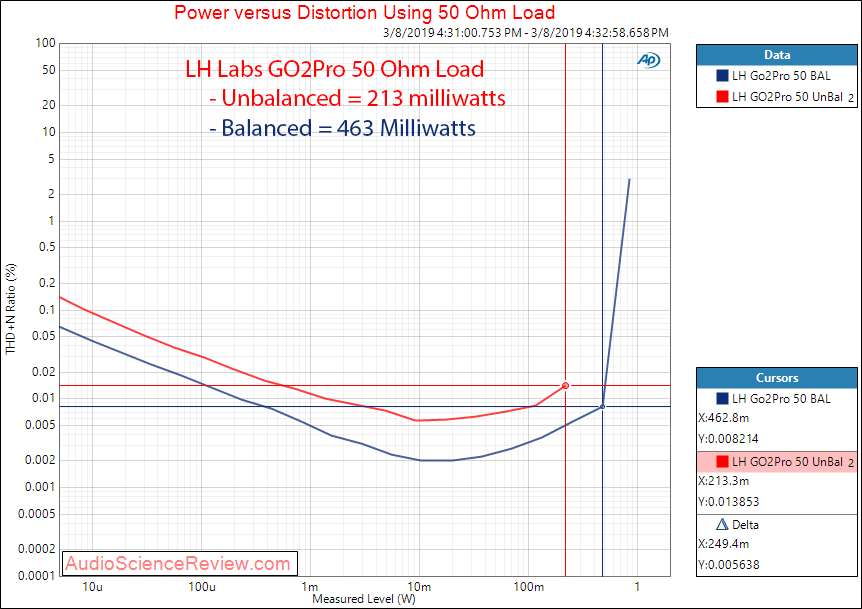
Task: Click the UnBal cursor value "X:213.3m"
Action: (723, 481)
